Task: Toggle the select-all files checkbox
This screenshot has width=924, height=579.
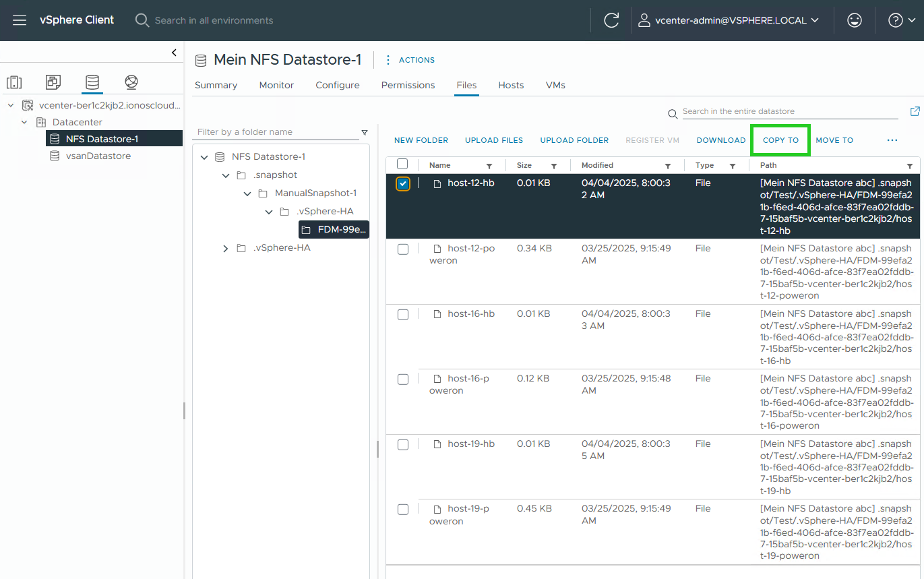Action: (402, 164)
